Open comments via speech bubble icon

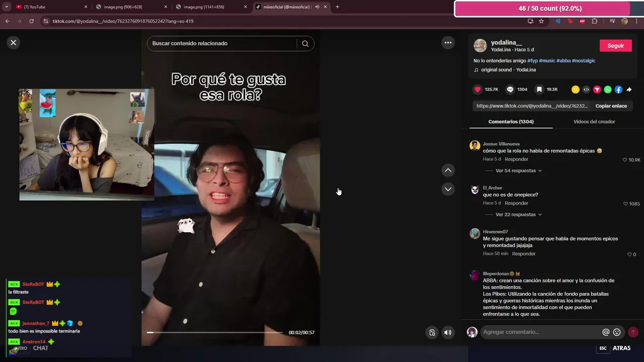510,89
